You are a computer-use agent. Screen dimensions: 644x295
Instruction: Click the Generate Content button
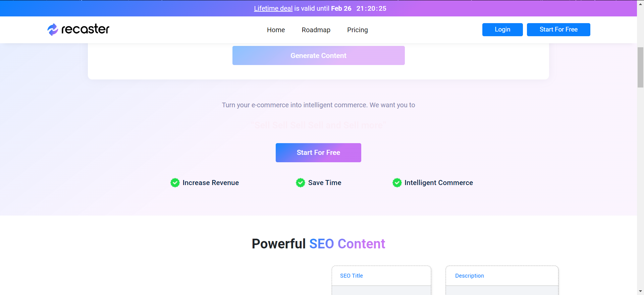tap(318, 56)
